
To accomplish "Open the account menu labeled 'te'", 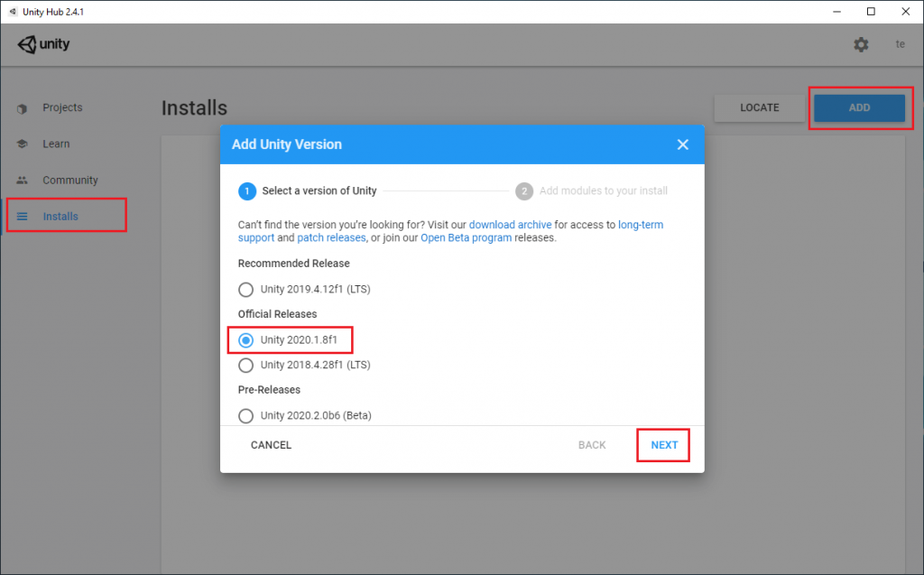I will pyautogui.click(x=900, y=44).
